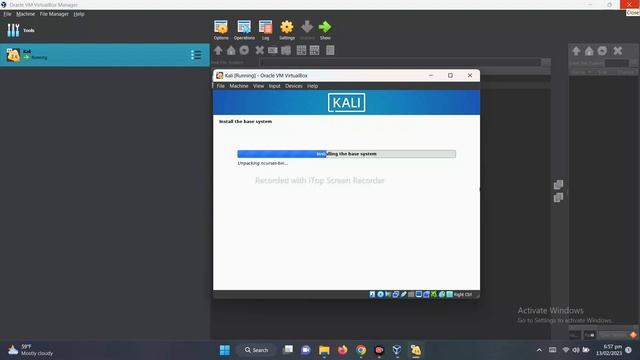Click lower copy-between-panels icon
Screen dimensions: 640x360
[558, 198]
